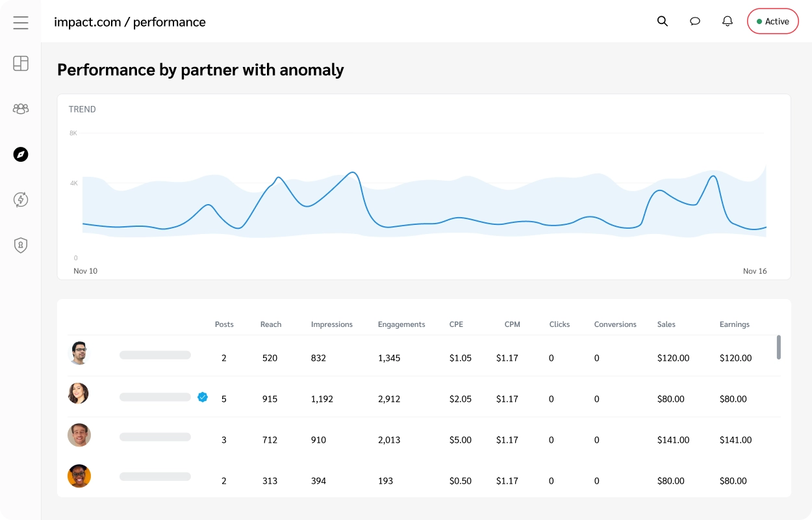This screenshot has width=812, height=520.
Task: Click the green status dot inside Active pill
Action: [759, 21]
